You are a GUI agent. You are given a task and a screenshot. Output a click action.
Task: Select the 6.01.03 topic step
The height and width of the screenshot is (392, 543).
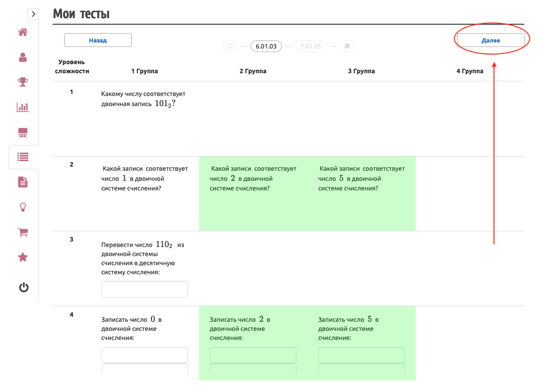point(266,46)
